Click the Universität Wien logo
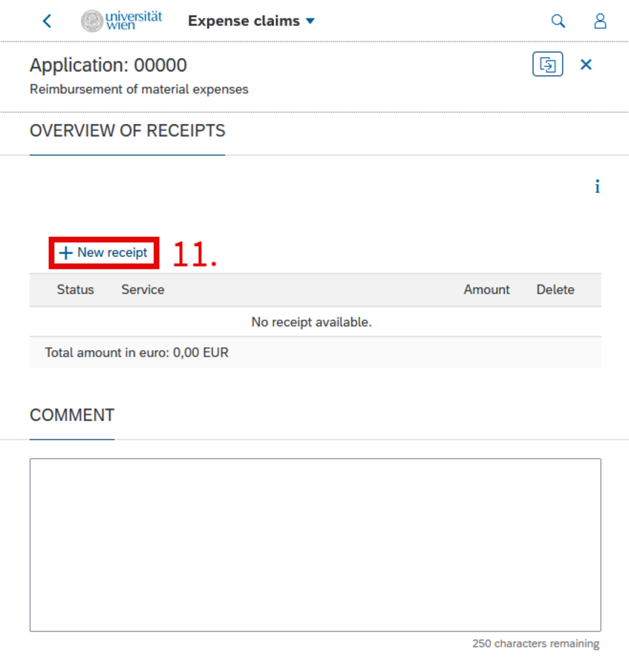629x672 pixels. tap(122, 21)
